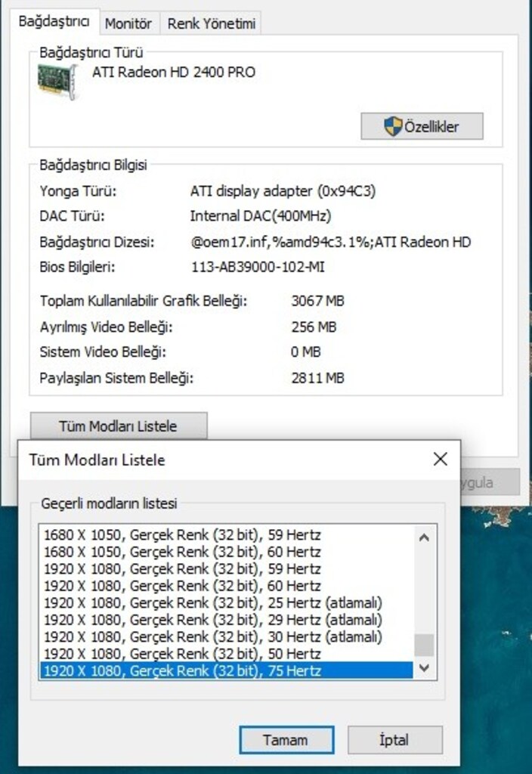Viewport: 532px width, 774px height.
Task: Select 1680 X 1050 60 Hertz mode
Action: tap(226, 552)
